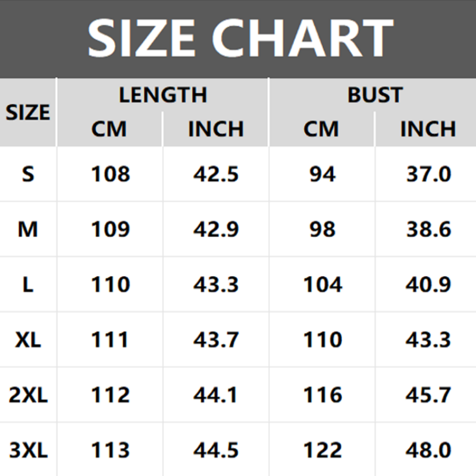The height and width of the screenshot is (476, 476).
Task: Click the M size row label
Action: click(x=28, y=230)
